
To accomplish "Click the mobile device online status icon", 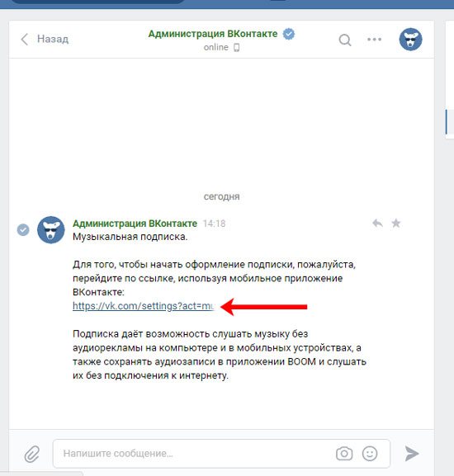I will [237, 48].
